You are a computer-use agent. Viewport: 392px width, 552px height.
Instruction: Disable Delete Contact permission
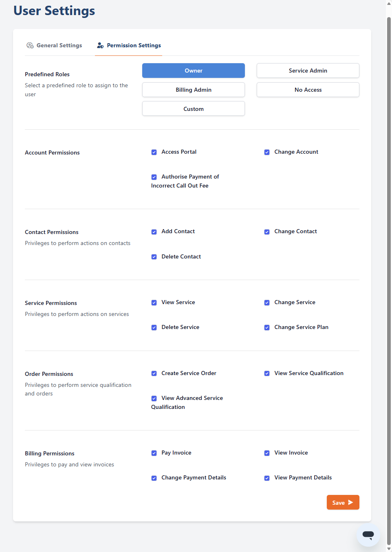pyautogui.click(x=154, y=257)
